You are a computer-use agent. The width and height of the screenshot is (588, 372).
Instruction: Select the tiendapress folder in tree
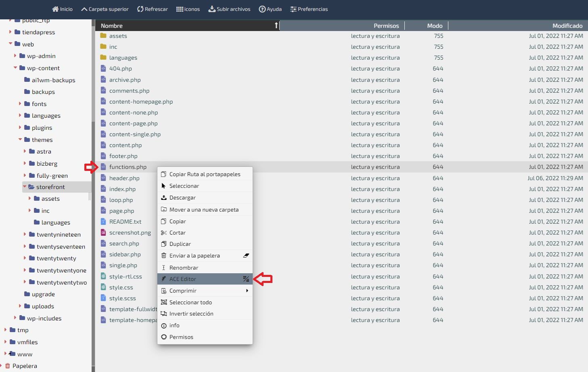38,32
